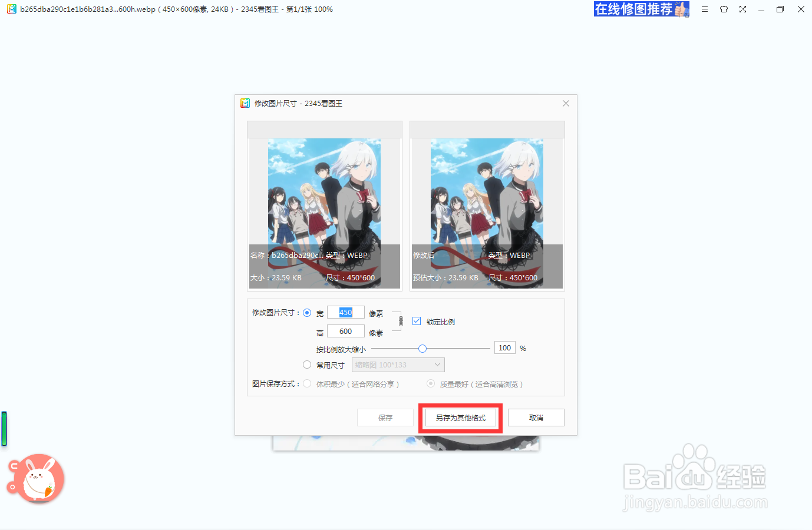Click the skin/theme shirt icon
812x530 pixels.
[x=724, y=9]
